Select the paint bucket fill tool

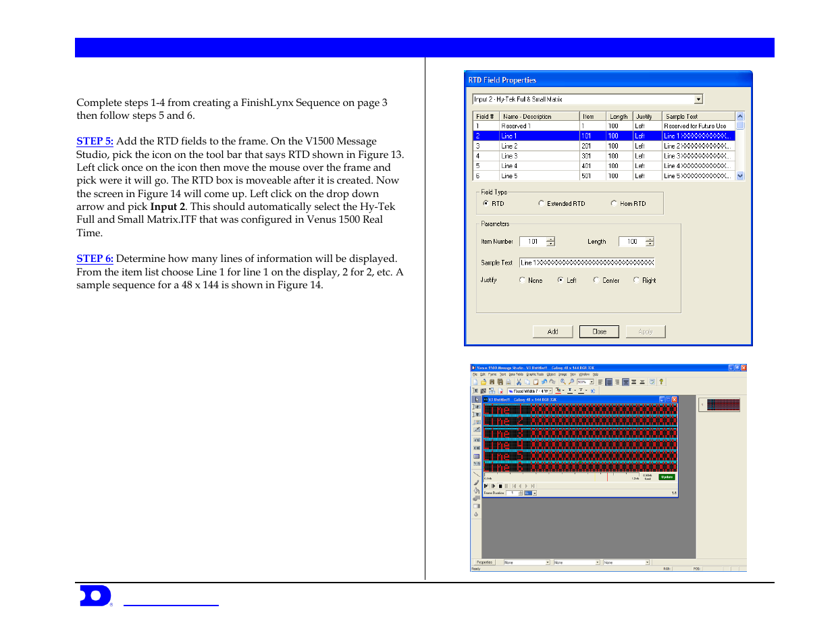coord(476,491)
